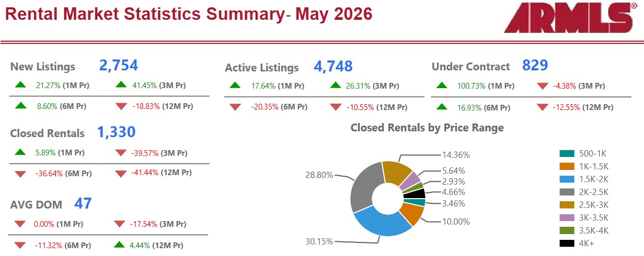
Task: Click the AVG DOM heading
Action: pos(36,205)
